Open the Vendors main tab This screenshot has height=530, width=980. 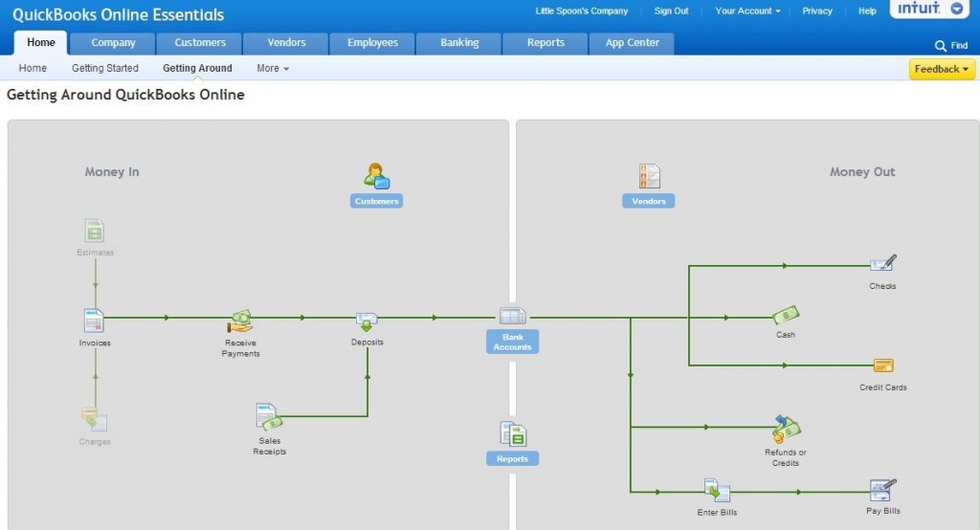[286, 42]
